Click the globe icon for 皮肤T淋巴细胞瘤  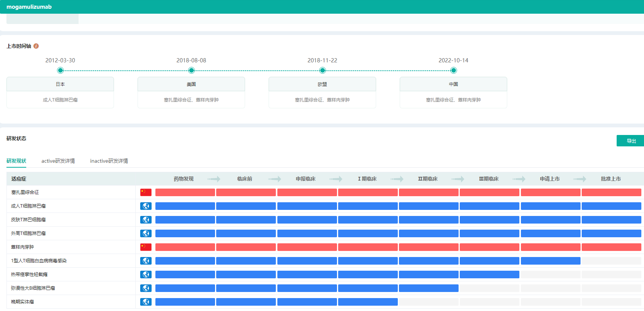tap(146, 220)
